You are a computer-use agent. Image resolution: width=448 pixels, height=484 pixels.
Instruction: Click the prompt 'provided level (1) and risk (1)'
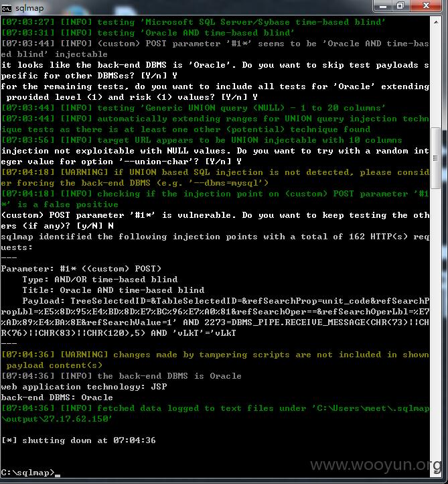click(x=132, y=97)
